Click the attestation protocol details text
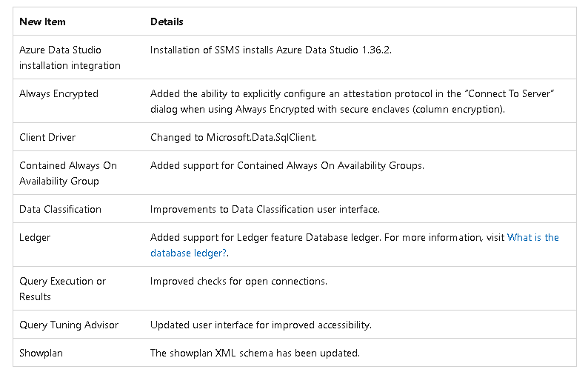 click(x=352, y=102)
